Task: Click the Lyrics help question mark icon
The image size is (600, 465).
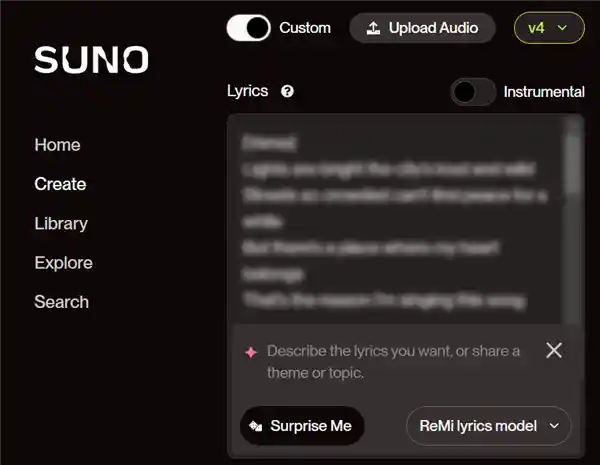Action: pyautogui.click(x=287, y=91)
